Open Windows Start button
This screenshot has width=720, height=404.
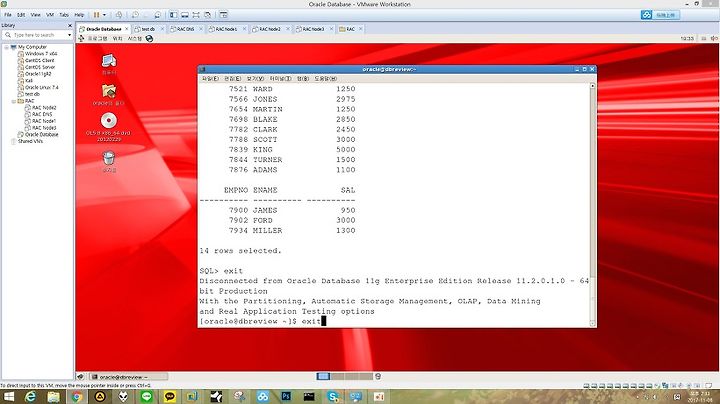pyautogui.click(x=8, y=397)
